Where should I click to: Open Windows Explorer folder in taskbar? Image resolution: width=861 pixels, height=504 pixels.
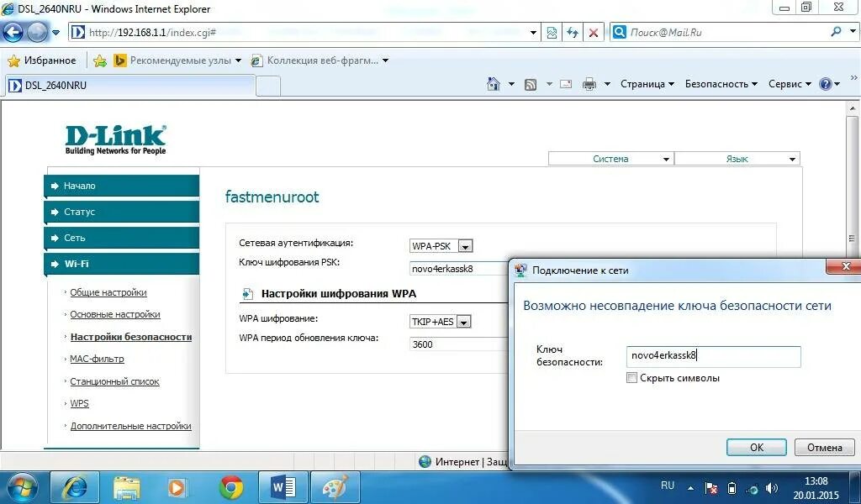127,487
